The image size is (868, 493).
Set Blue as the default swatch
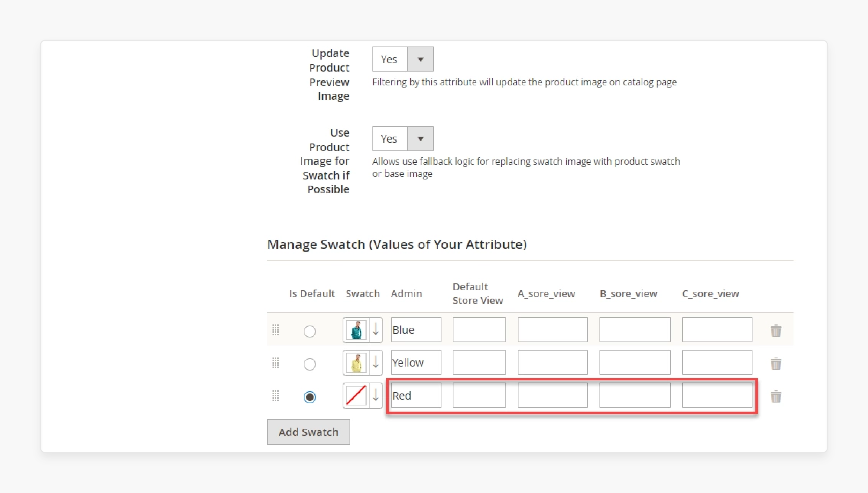coord(310,331)
